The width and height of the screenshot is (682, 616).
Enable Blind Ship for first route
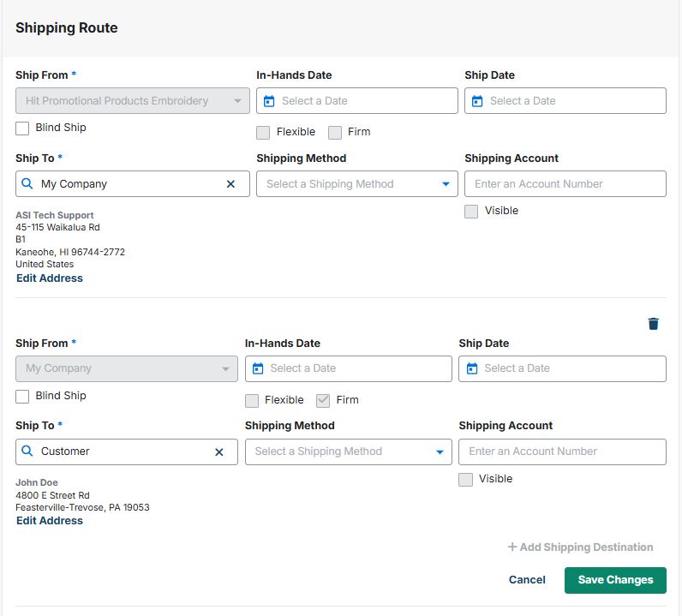(x=22, y=129)
